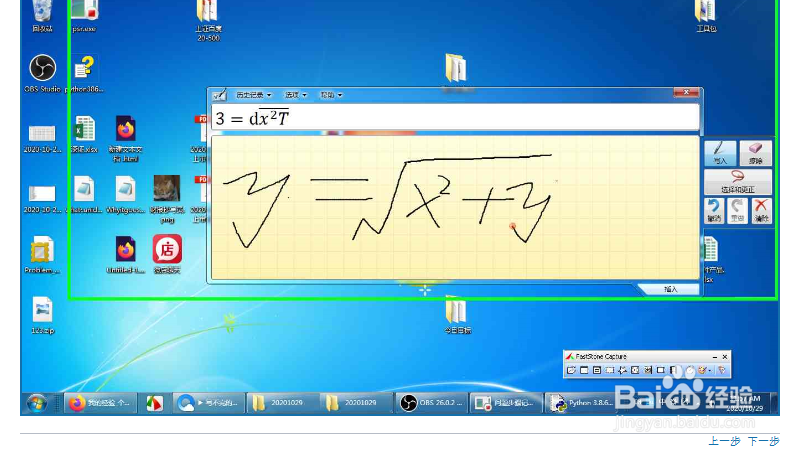Select the Write pen tool in Math Input Panel

point(720,153)
